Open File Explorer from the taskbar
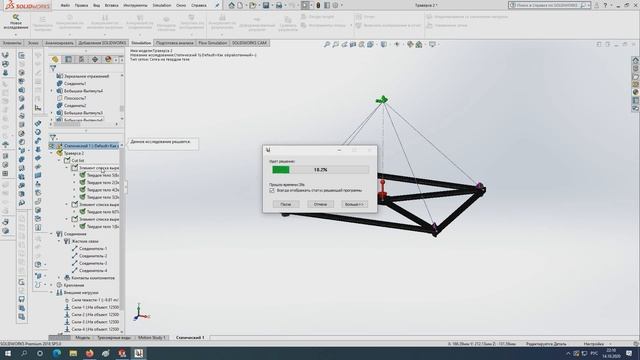The width and height of the screenshot is (640, 360). coord(73,353)
